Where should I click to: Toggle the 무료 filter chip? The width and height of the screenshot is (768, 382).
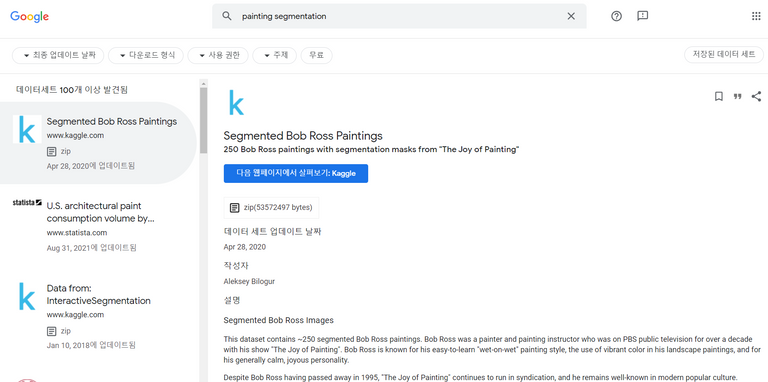point(316,55)
